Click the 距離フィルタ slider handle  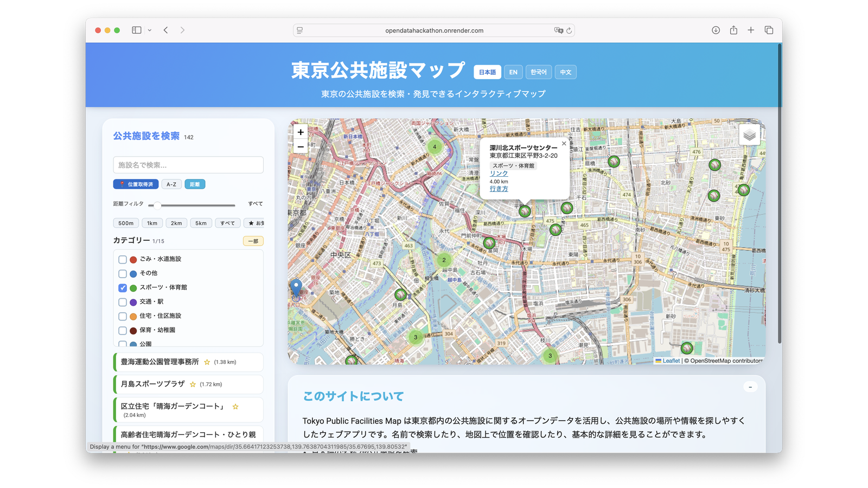click(x=157, y=206)
